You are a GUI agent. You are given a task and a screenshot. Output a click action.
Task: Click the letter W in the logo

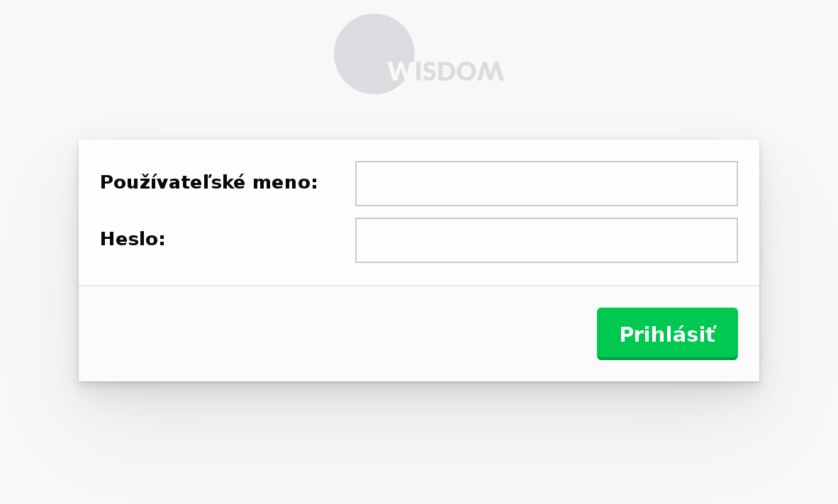point(398,71)
